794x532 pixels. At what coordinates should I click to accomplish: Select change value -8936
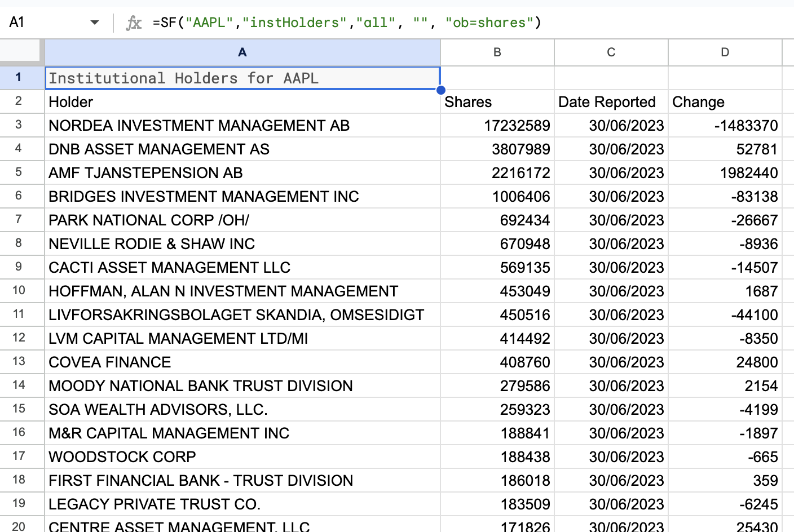725,244
